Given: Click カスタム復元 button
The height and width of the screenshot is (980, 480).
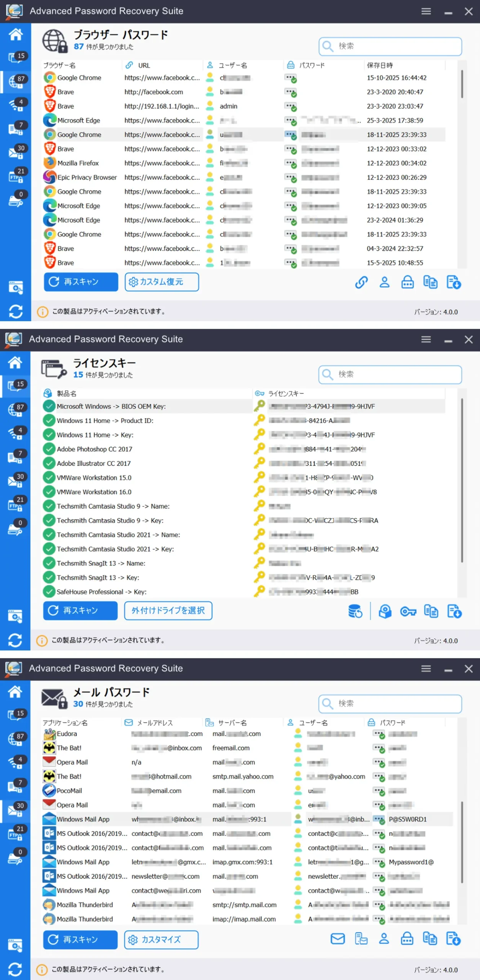Looking at the screenshot, I should pos(162,282).
